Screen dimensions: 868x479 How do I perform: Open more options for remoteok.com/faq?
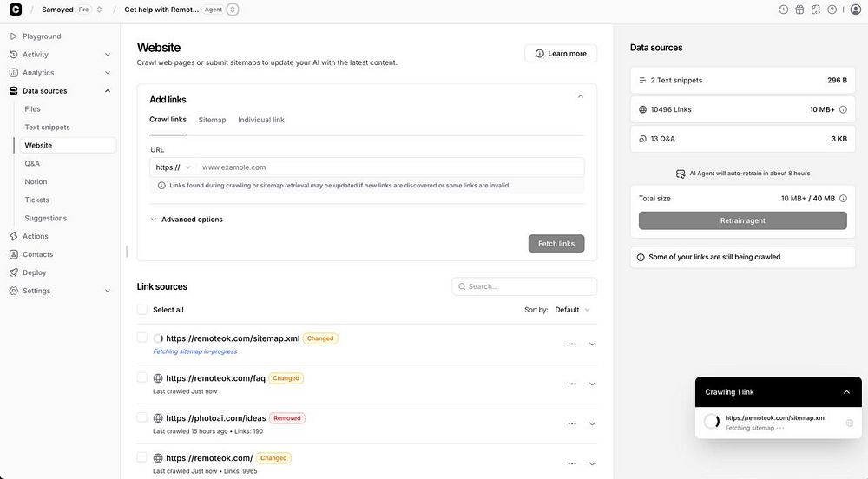(572, 384)
